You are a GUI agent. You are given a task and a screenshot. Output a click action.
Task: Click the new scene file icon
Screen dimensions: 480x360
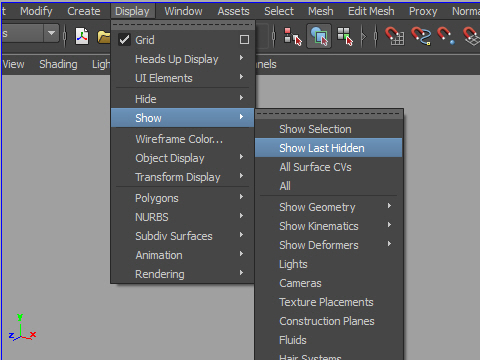coord(82,36)
